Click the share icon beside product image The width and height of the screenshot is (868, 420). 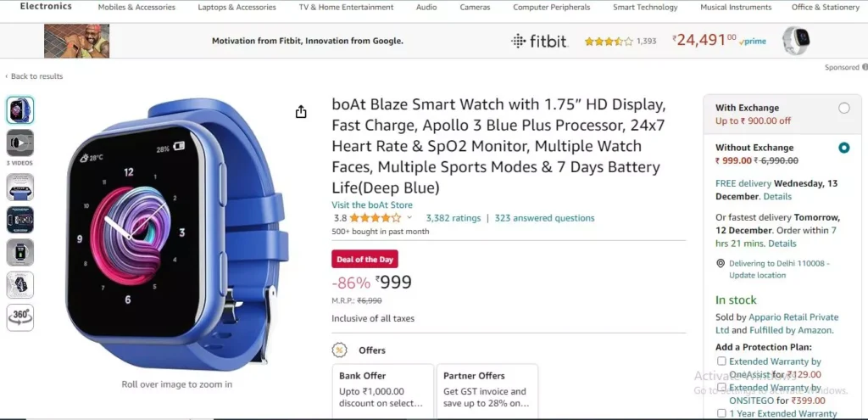[301, 112]
